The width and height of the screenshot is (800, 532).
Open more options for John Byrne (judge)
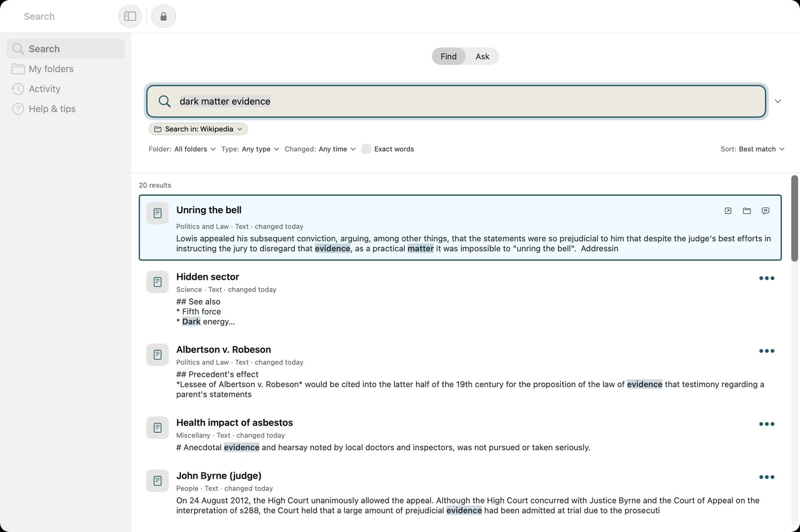click(x=766, y=477)
